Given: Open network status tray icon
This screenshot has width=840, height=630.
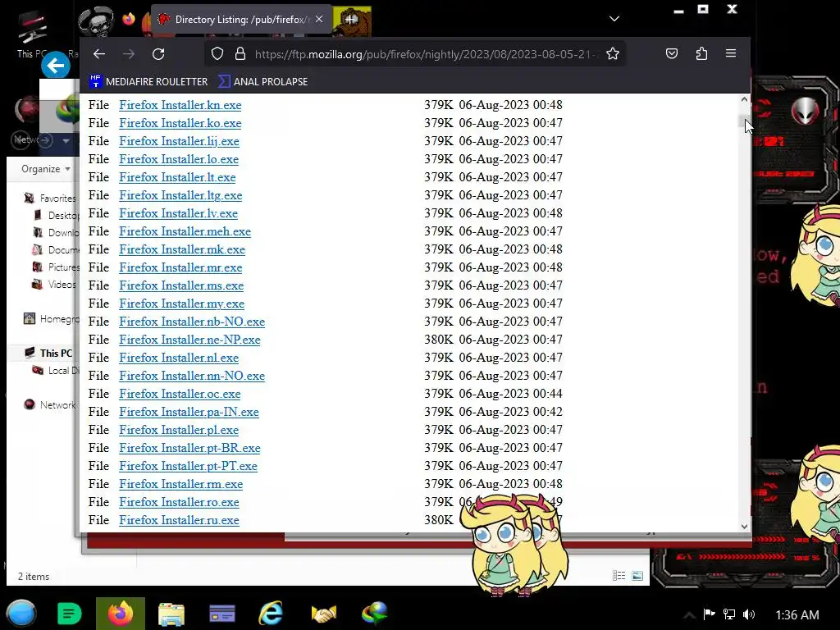Looking at the screenshot, I should pos(729,614).
